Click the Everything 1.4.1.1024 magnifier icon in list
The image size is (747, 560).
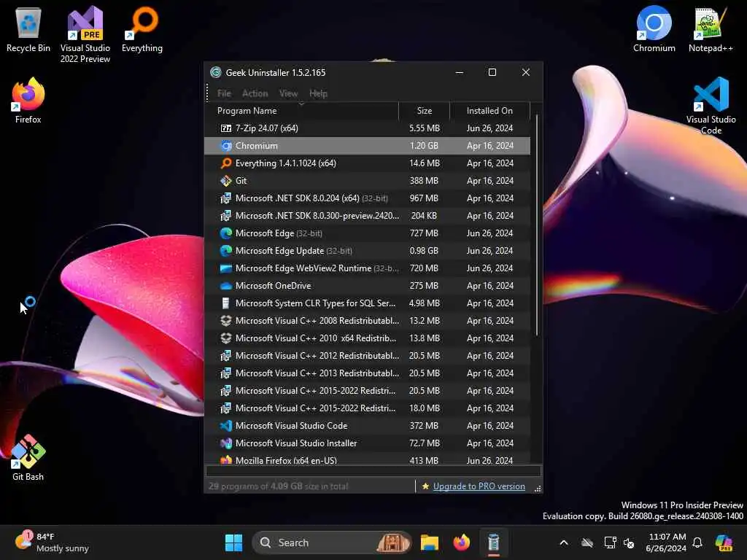point(226,163)
